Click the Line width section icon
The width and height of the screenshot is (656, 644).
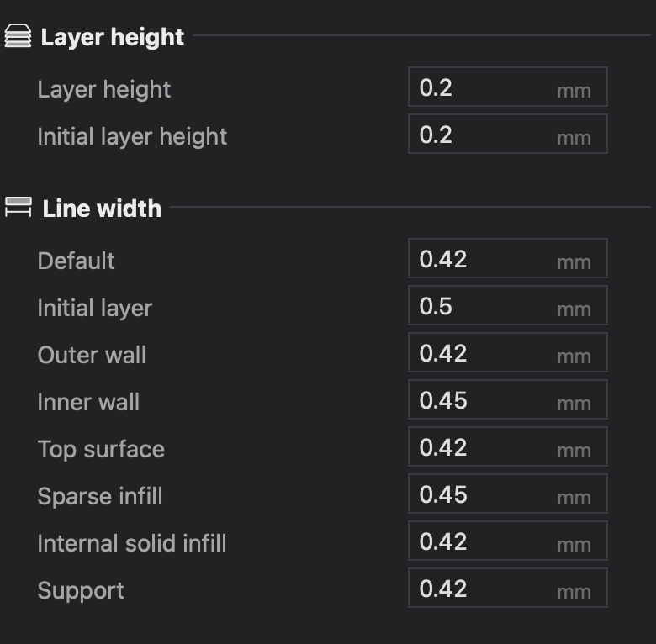(x=19, y=207)
